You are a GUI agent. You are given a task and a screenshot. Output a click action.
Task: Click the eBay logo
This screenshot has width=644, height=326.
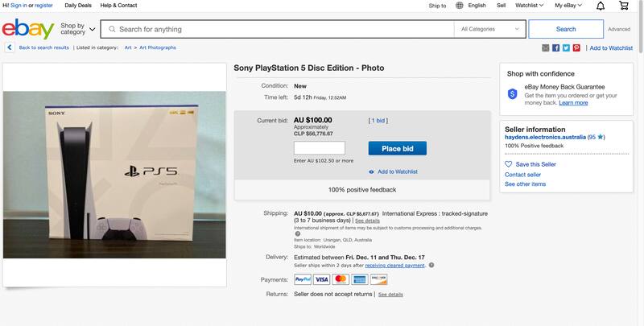28,29
